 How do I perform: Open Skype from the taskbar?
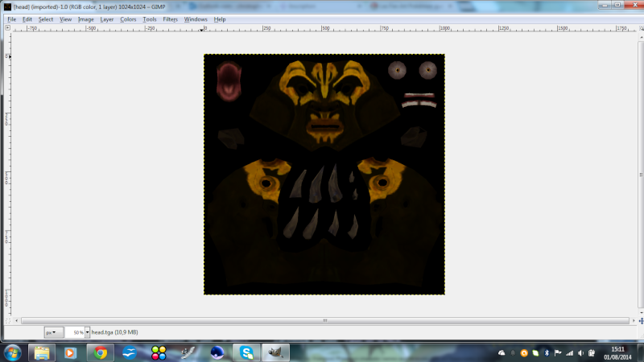point(246,353)
